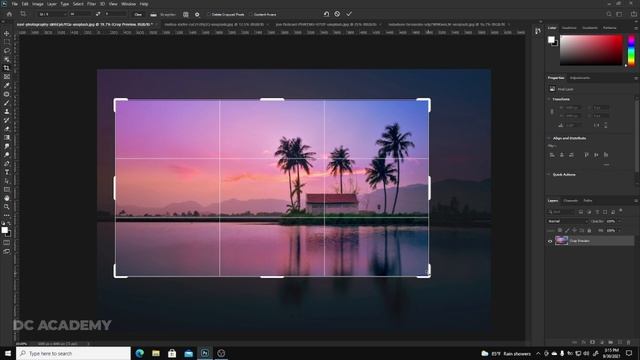This screenshot has width=640, height=360.
Task: Click the Crop Preview layer thumbnail
Action: pyautogui.click(x=562, y=241)
